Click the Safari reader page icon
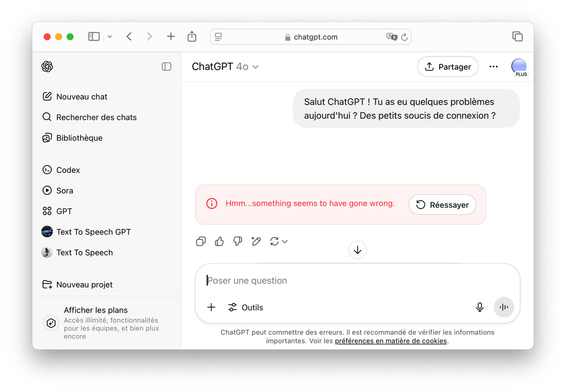 coord(219,37)
